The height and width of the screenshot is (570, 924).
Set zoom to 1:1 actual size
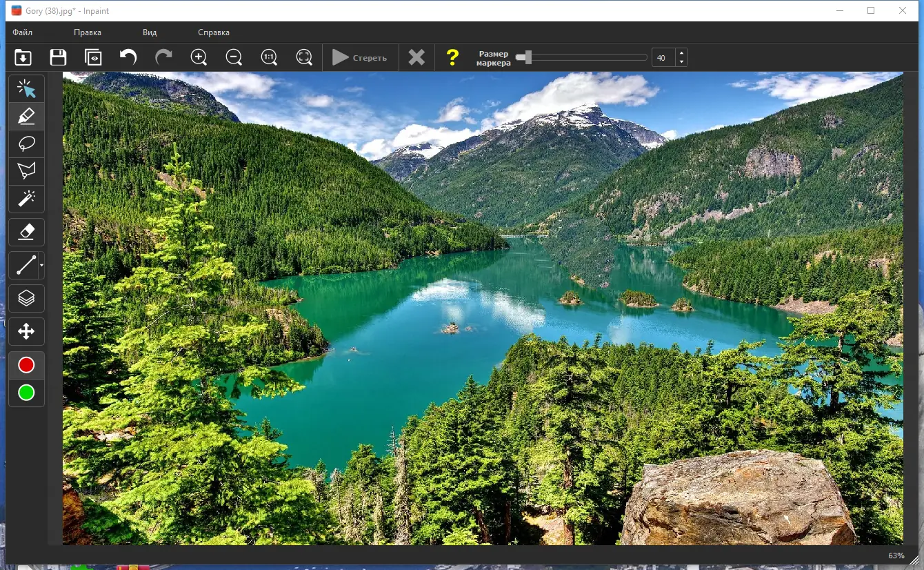pos(269,57)
